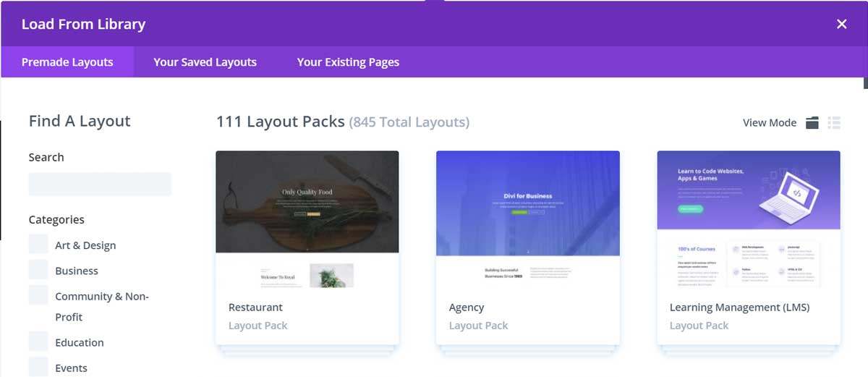Click the Agency layout pack title
Image resolution: width=868 pixels, height=377 pixels.
tap(467, 308)
